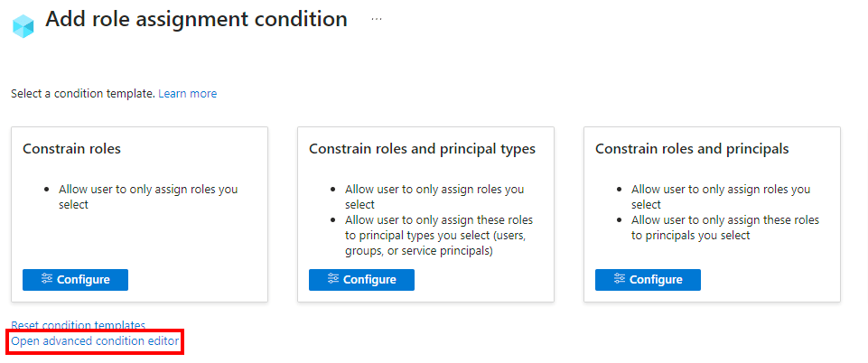Click bullet ending with principals you select
868x363 pixels.
(724, 228)
